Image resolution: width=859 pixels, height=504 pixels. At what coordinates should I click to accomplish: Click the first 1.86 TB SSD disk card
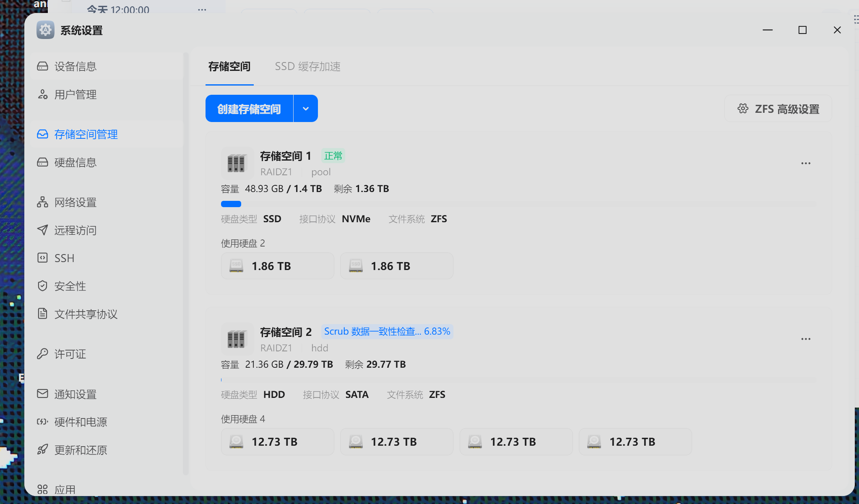tap(277, 266)
